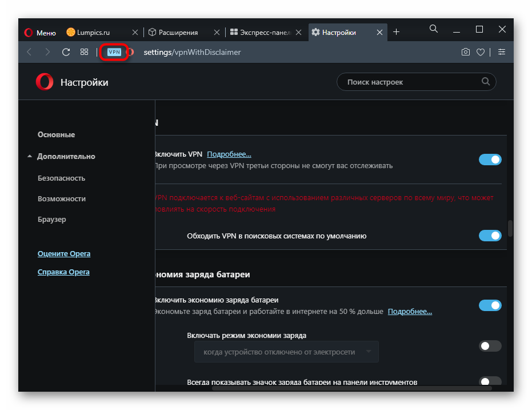Screen dimensions: 532x410
Task: Open the VPN Подробнее link
Action: coord(229,154)
